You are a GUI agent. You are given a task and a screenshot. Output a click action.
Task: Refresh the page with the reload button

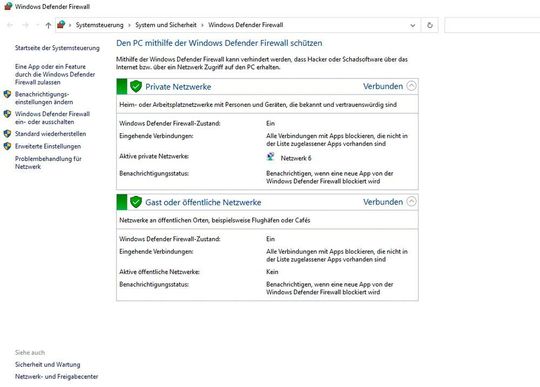429,25
